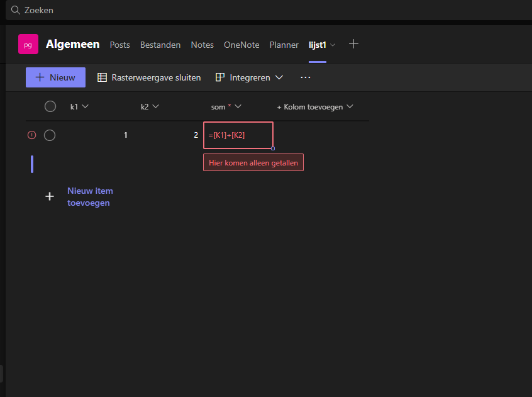Screen dimensions: 532x397
Task: Open the more options ellipsis menu
Action: tap(306, 77)
